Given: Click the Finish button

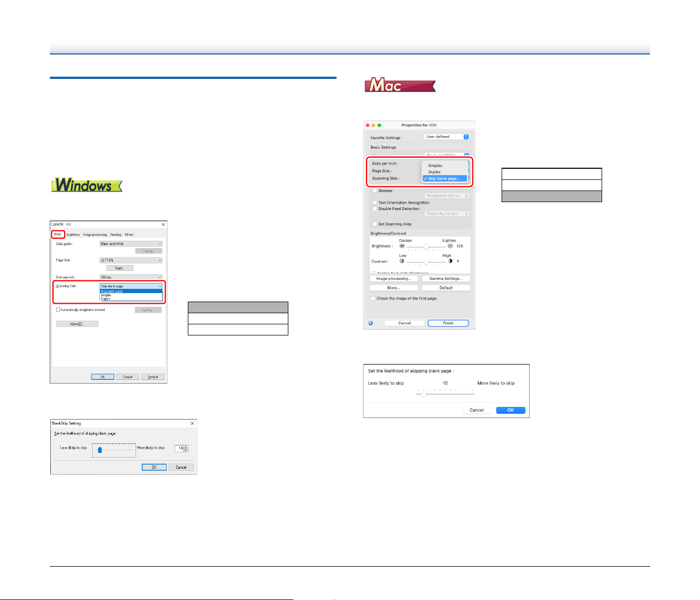Looking at the screenshot, I should click(x=448, y=323).
